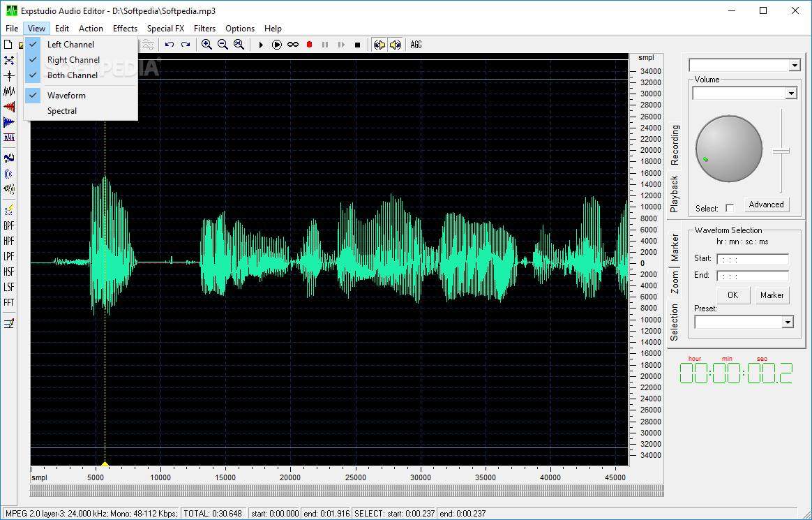Screen dimensions: 812x520
Task: Click the blue echo brackets icon
Action: tap(9, 174)
